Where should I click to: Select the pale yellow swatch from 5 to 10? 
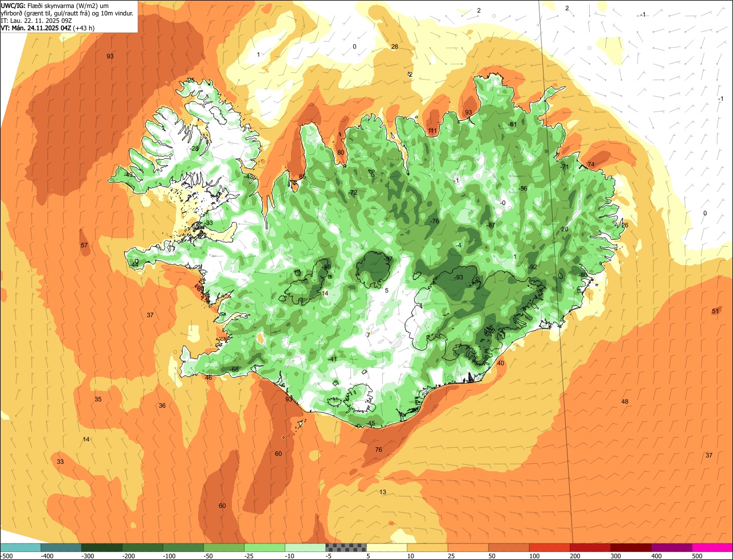point(387,548)
